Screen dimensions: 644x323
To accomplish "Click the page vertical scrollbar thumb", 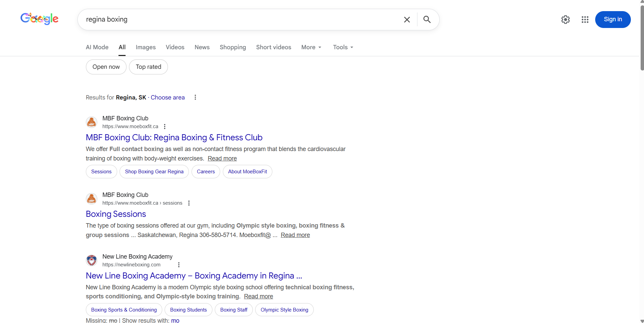I will tap(642, 37).
